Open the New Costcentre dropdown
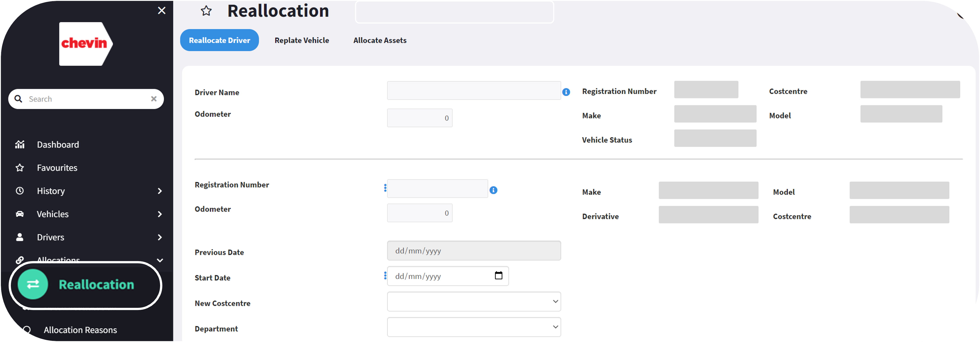The width and height of the screenshot is (980, 342). 474,302
